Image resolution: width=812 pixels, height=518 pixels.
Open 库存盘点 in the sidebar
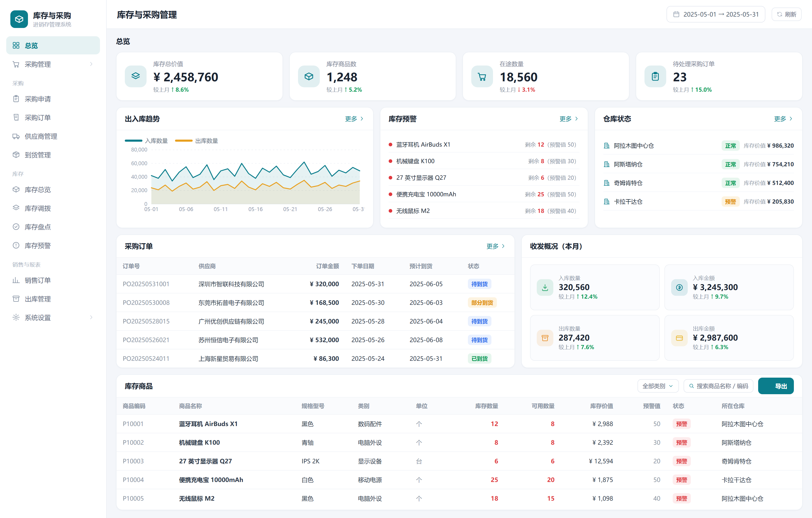(x=53, y=227)
